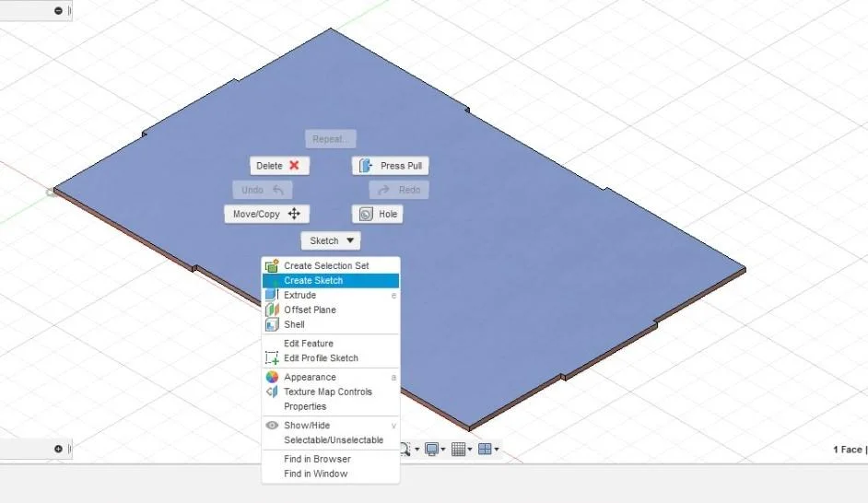The width and height of the screenshot is (868, 503).
Task: Click the Texture Map Controls icon
Action: tap(272, 392)
